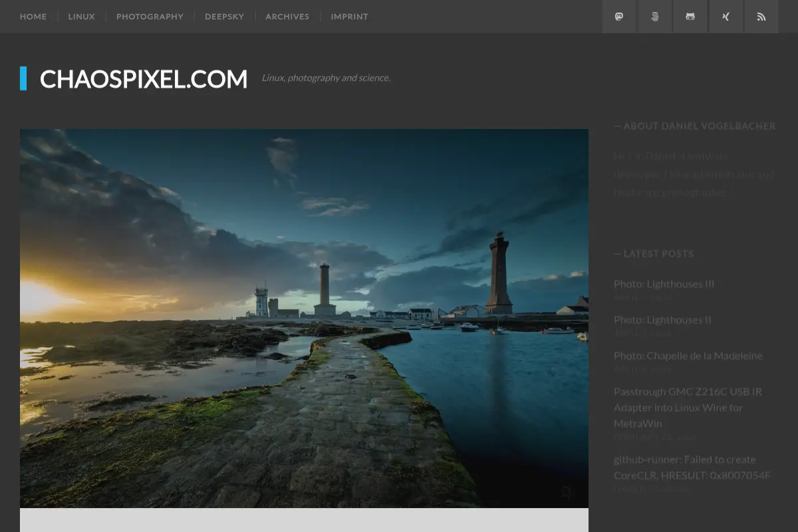The image size is (798, 532).
Task: Open the Xing profile icon
Action: tap(726, 17)
